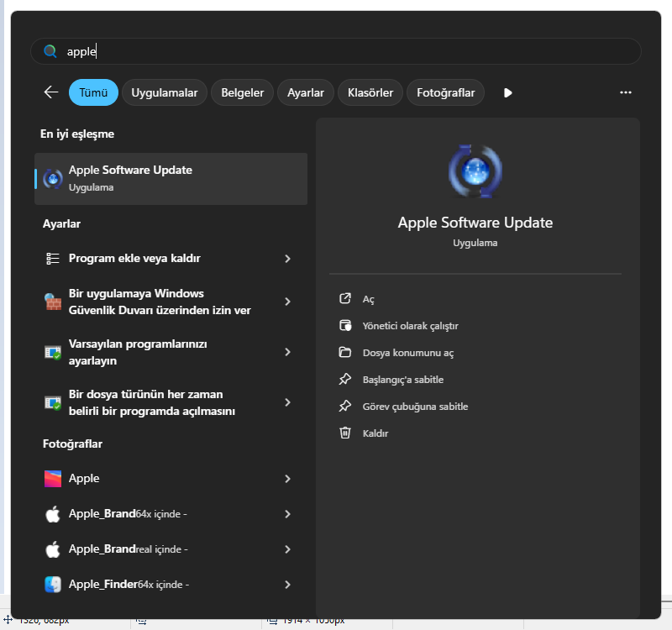Expand the Program ekle veya kaldır chevron
The width and height of the screenshot is (672, 630).
click(x=287, y=259)
